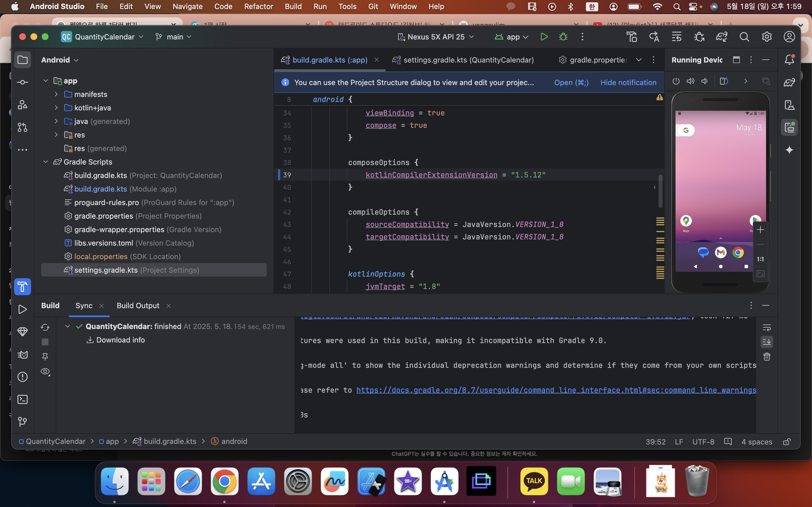Toggle scroll to end in build output
The image size is (812, 507).
767,342
